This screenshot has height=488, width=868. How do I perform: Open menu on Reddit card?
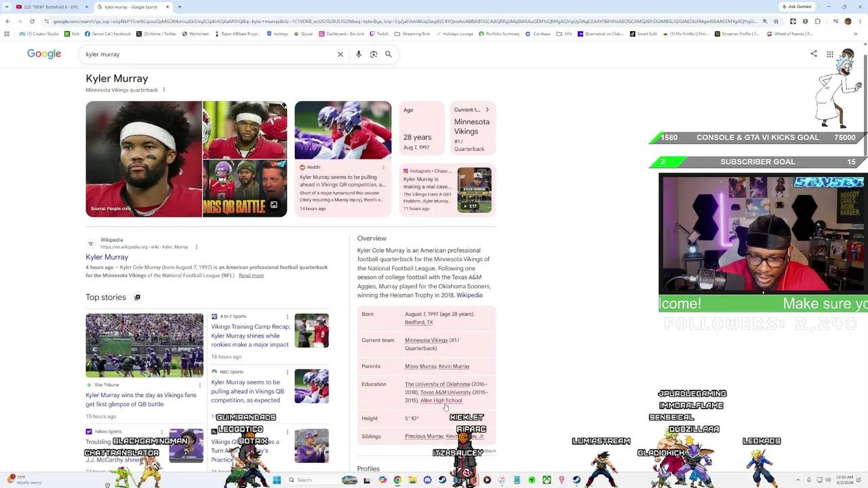click(x=384, y=167)
